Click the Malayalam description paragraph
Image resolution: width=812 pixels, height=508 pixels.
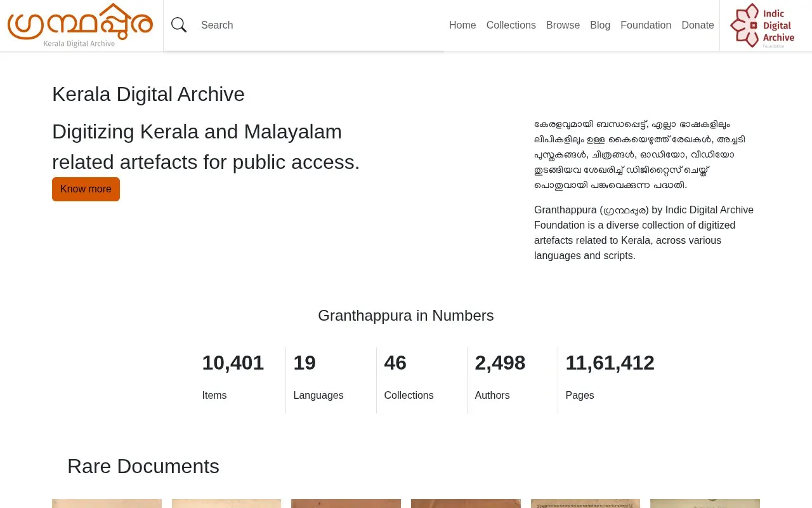pyautogui.click(x=640, y=154)
